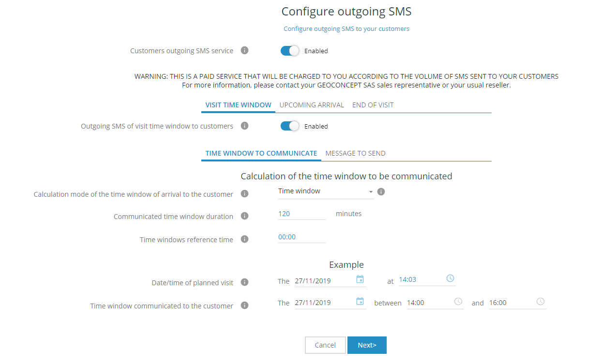Click info icon right of Time window dropdown

(x=381, y=191)
